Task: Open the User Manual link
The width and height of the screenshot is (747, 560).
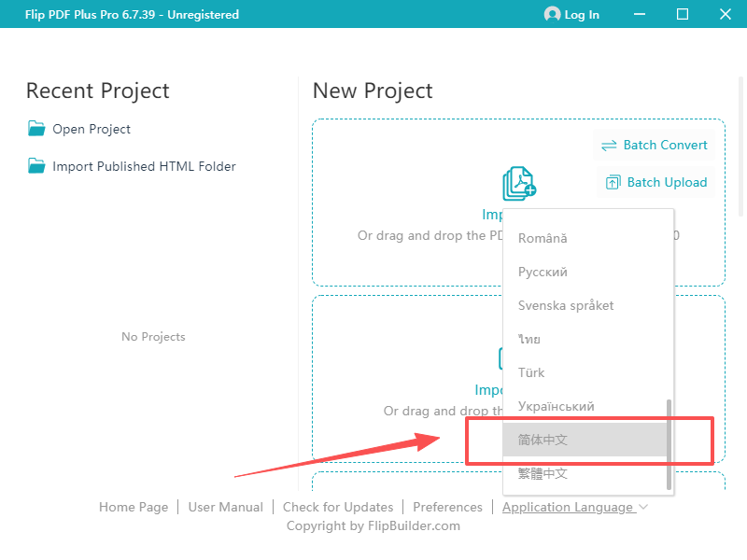Action: coord(225,507)
